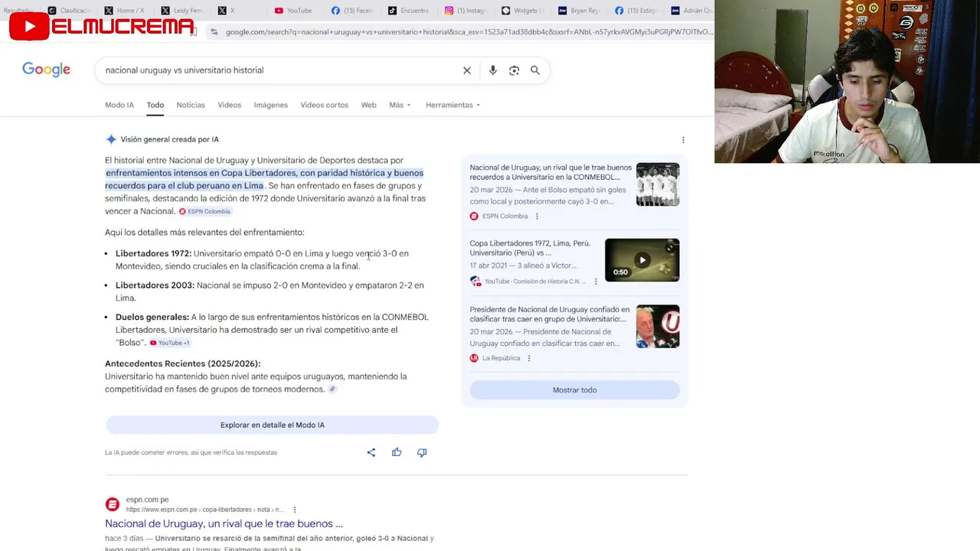Open ESPN Colombia source chip
The width and height of the screenshot is (980, 551).
(204, 211)
